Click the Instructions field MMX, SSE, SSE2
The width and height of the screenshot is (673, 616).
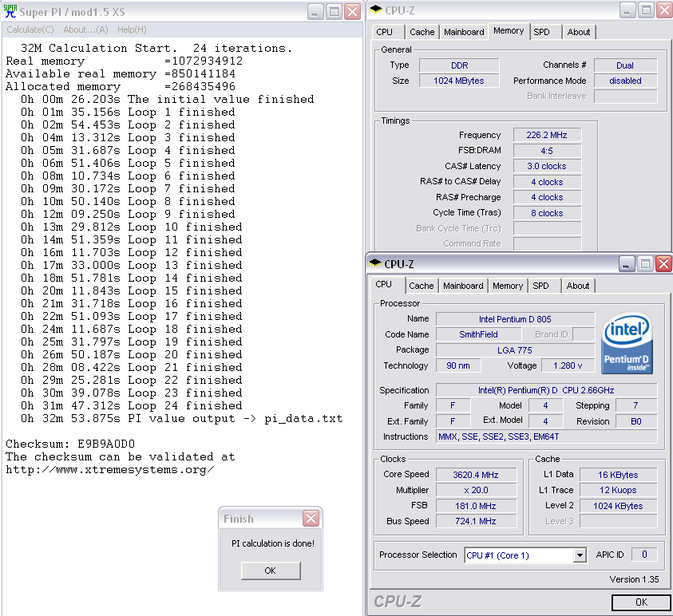[x=546, y=436]
